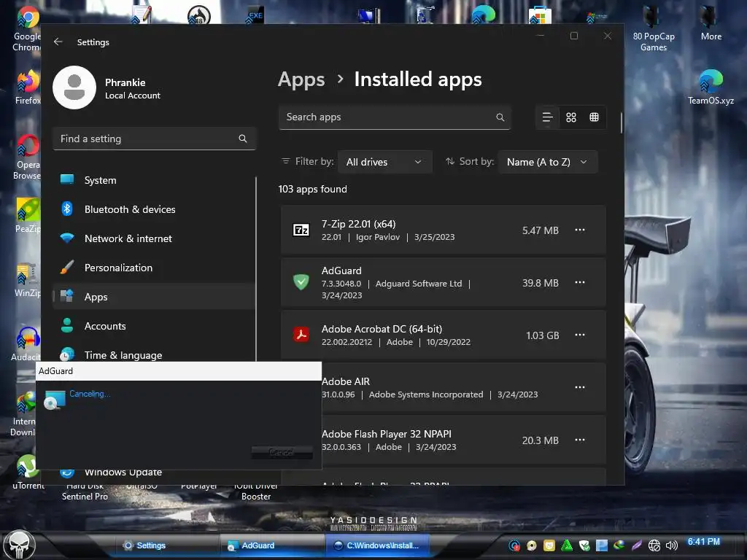Screen dimensions: 747x560
Task: Click the Adobe Acrobat DC icon
Action: pos(301,335)
